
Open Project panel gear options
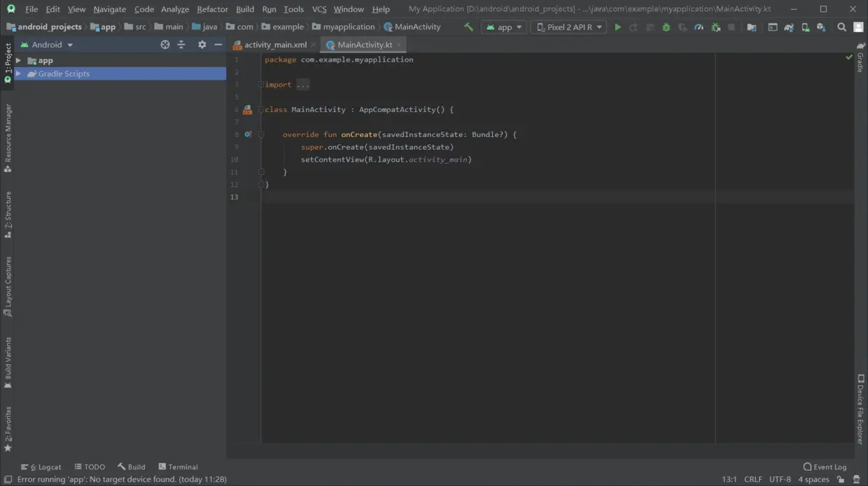pos(202,45)
